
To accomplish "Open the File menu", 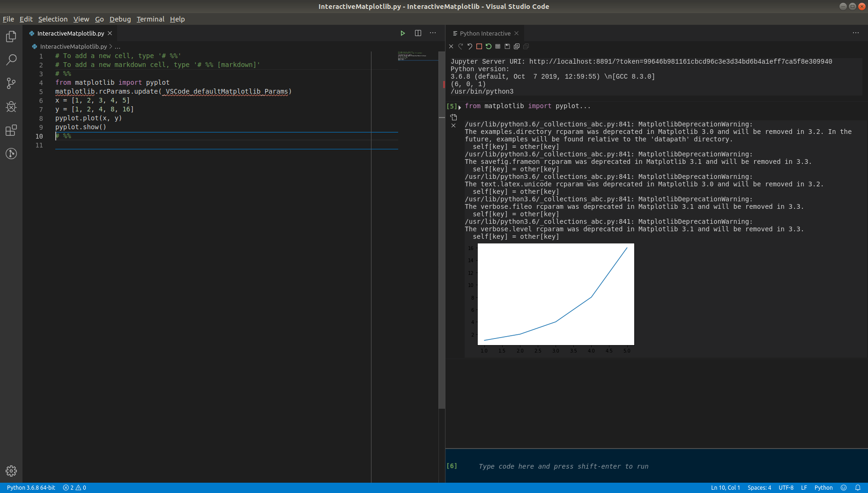I will pos(8,19).
